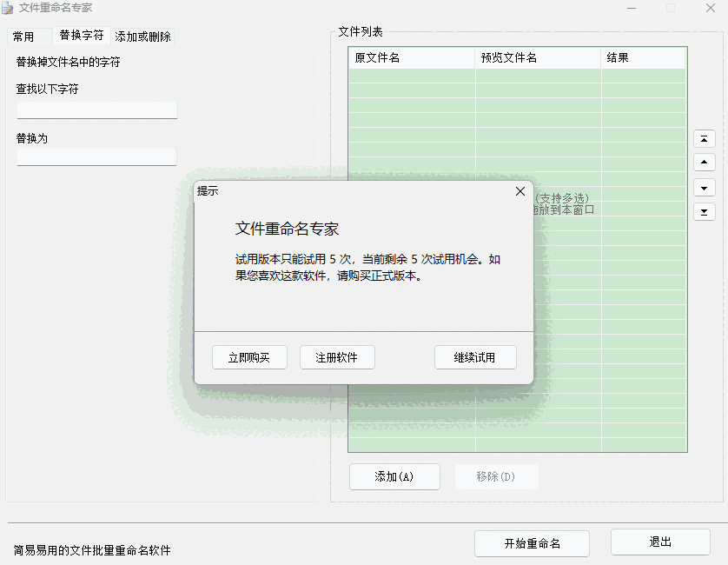
Task: Click the 查找以下字符 input field
Action: tap(96, 110)
